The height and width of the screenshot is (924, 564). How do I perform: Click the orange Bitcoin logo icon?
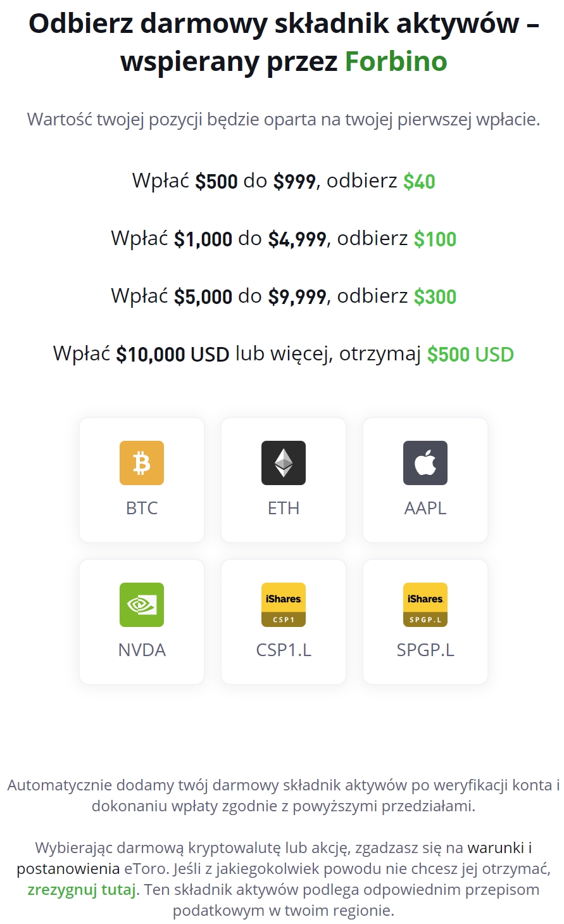click(142, 463)
